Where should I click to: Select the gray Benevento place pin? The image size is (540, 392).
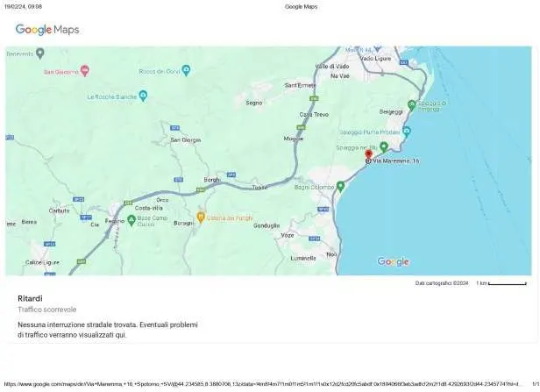(40, 53)
